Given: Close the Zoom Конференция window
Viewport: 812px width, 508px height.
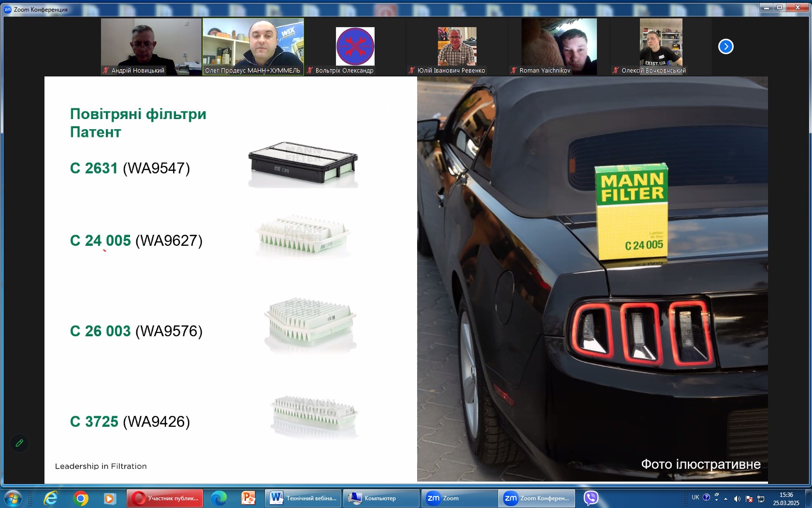Looking at the screenshot, I should point(797,7).
